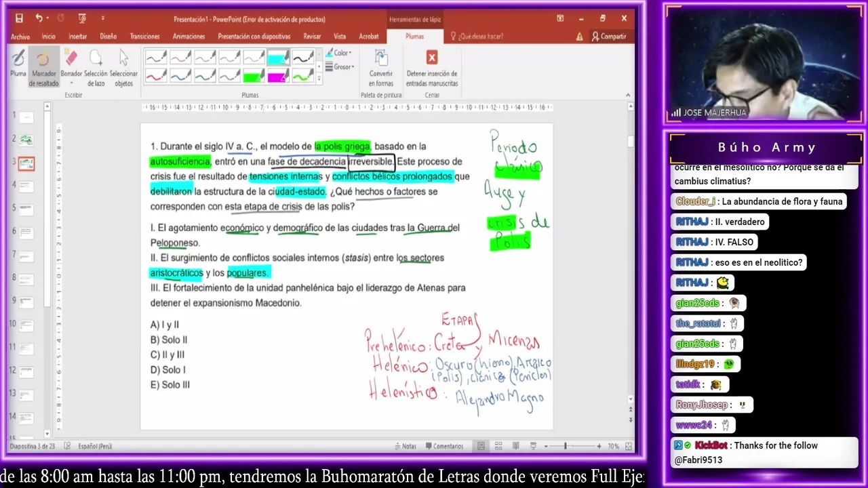Click answer option E) Solo III
The height and width of the screenshot is (488, 868).
point(170,384)
